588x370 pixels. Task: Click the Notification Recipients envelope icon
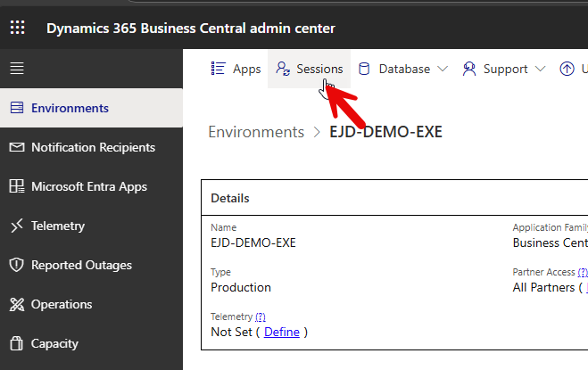[x=17, y=147]
